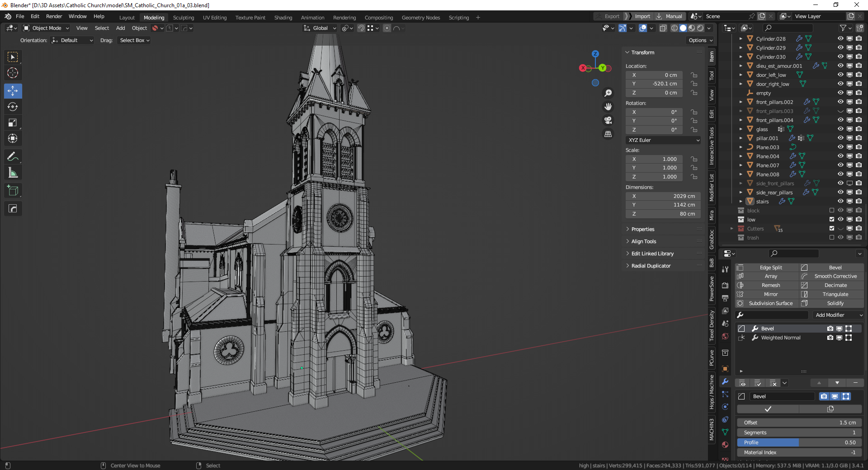The width and height of the screenshot is (868, 470).
Task: Open the Material properties tab
Action: (725, 445)
